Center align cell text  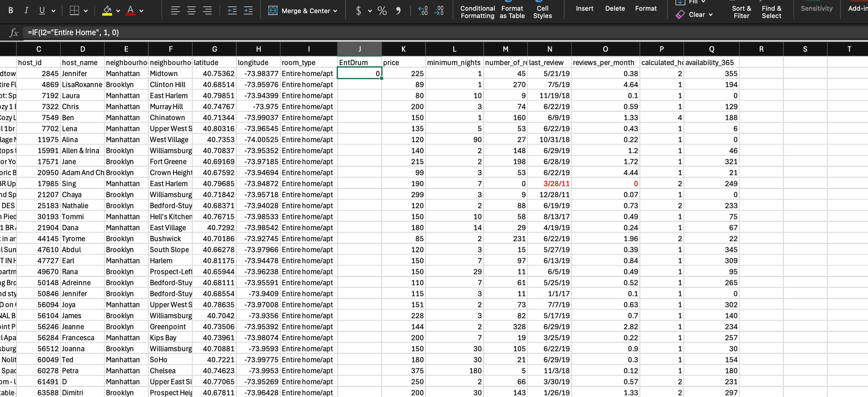tap(191, 10)
